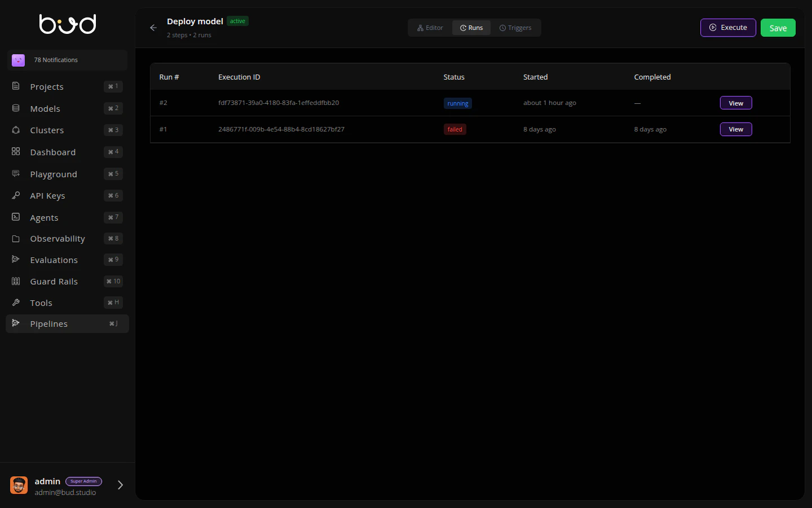This screenshot has width=812, height=508.
Task: Expand the admin profile chevron
Action: pyautogui.click(x=120, y=485)
